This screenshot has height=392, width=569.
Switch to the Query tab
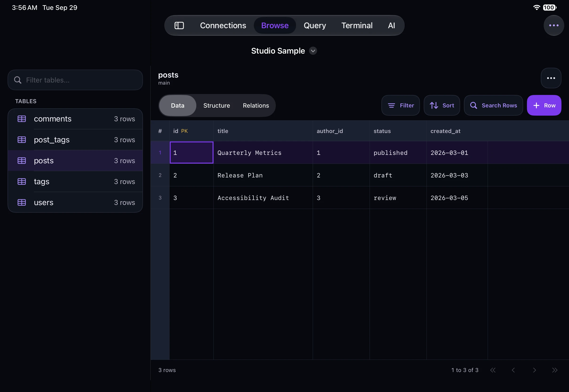(315, 26)
